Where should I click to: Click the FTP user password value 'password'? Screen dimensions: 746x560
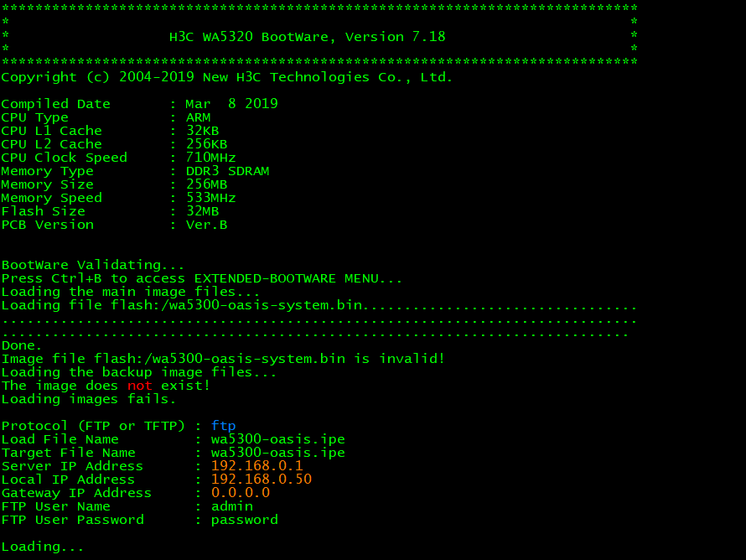(x=245, y=520)
